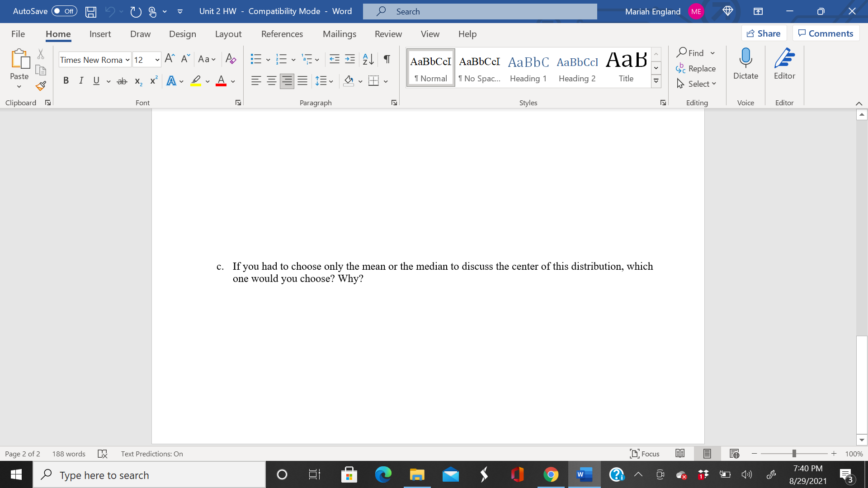Select the Italic formatting icon
The height and width of the screenshot is (488, 868).
81,80
